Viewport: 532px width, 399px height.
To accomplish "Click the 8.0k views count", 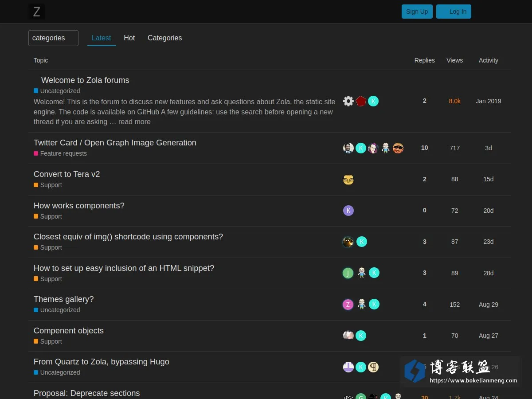I will [455, 101].
